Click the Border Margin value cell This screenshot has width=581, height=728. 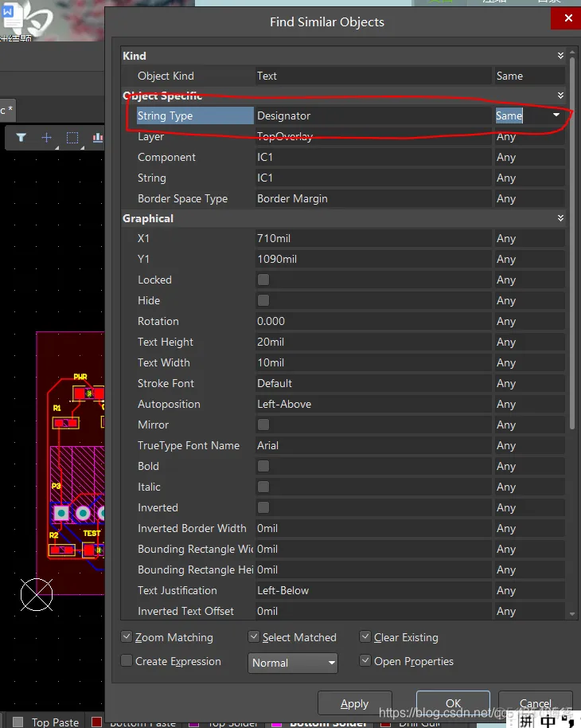pos(373,198)
